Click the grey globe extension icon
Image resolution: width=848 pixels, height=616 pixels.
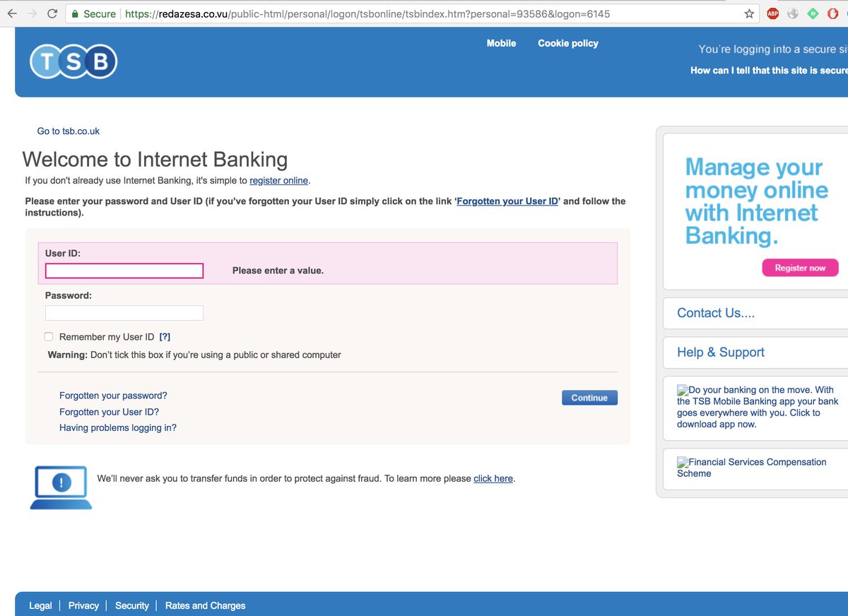click(x=793, y=13)
